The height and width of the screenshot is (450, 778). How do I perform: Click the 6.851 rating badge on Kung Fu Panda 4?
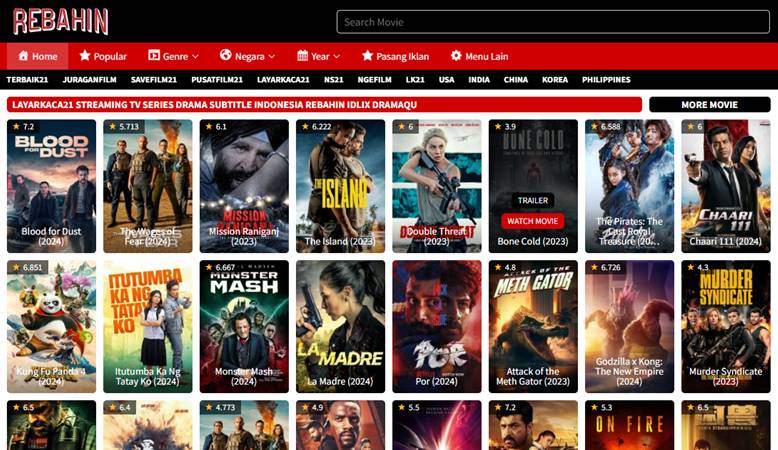click(27, 267)
